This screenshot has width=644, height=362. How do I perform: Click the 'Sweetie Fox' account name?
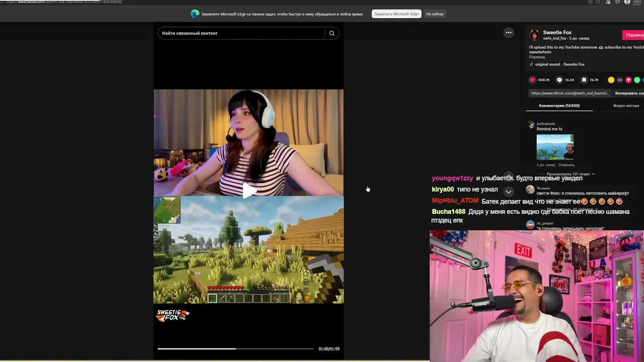557,32
